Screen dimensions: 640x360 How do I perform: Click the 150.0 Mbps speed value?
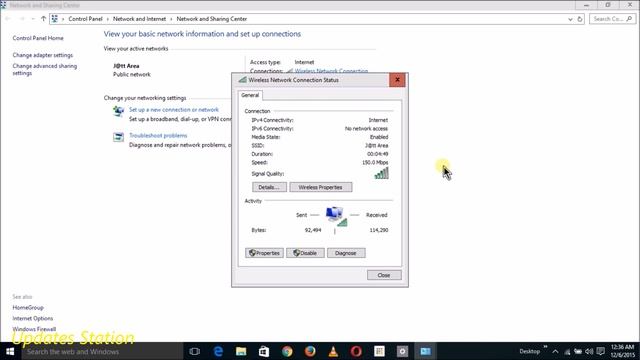tap(375, 162)
